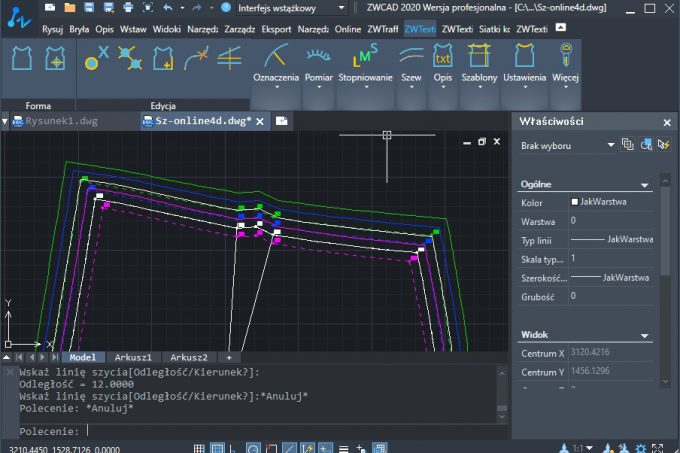Open the Eksport ribbon tab

[276, 29]
